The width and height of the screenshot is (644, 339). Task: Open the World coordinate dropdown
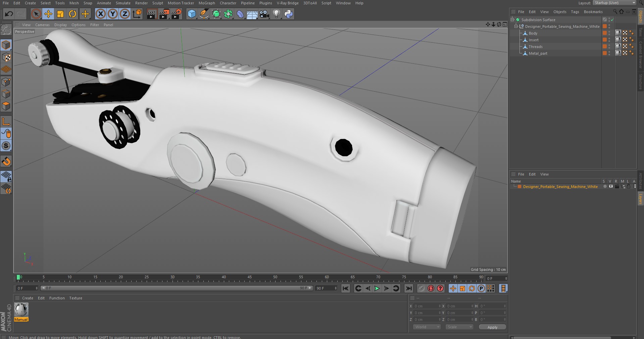[427, 327]
